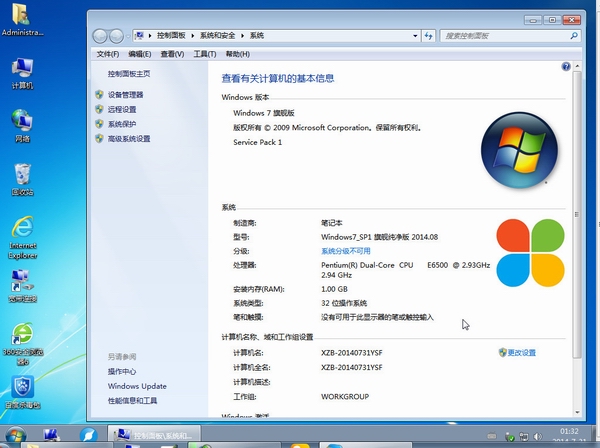
Task: Click the network tray icon
Action: tap(524, 436)
